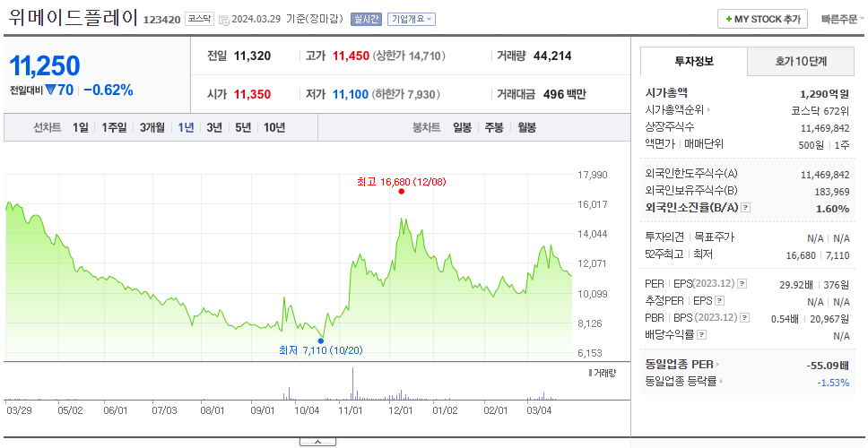Switch to the 일봉 candlestick chart
The height and width of the screenshot is (448, 868).
point(462,128)
